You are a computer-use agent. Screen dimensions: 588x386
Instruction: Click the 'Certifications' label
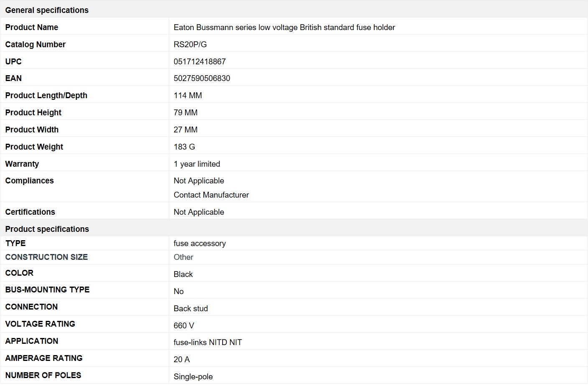[x=30, y=212]
